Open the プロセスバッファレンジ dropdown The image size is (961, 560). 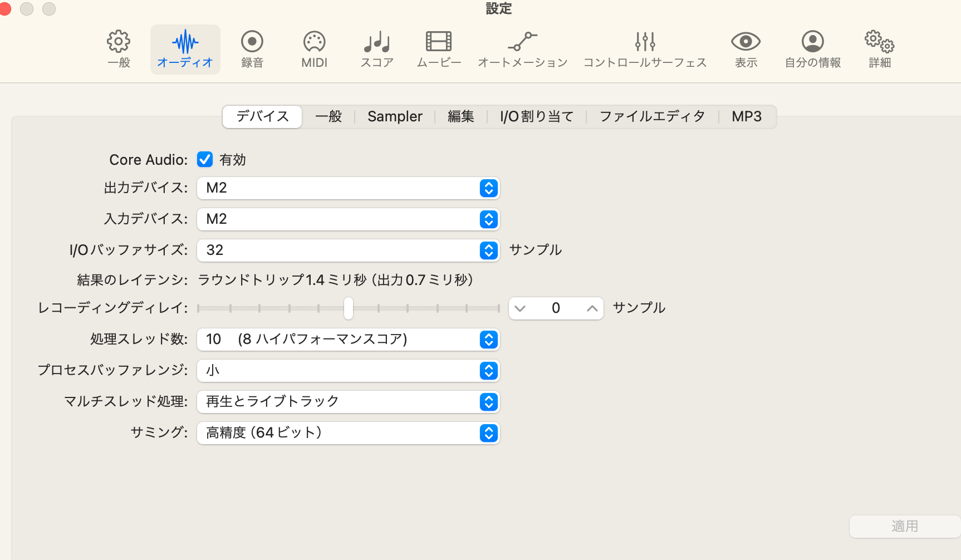pos(349,371)
